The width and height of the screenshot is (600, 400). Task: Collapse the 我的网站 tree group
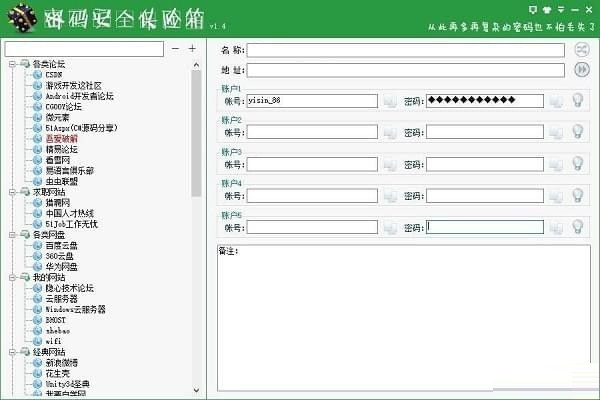[x=13, y=277]
